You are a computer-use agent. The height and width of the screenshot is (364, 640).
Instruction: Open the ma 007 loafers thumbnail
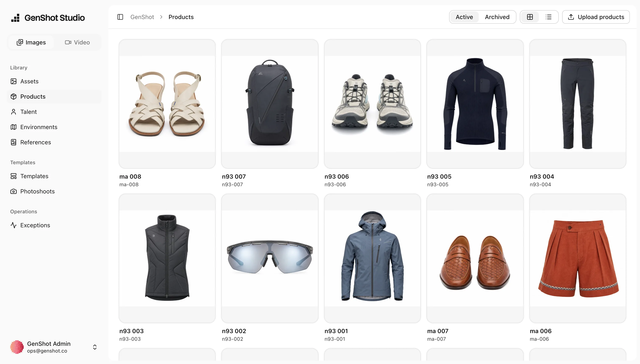coord(475,258)
